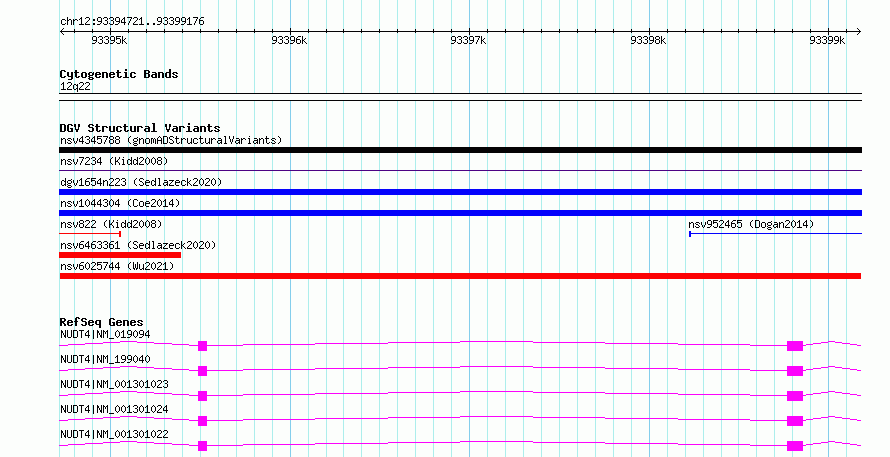
Task: Open the nsv4345788 (gnomADStructuralVariants) label
Action: click(171, 140)
